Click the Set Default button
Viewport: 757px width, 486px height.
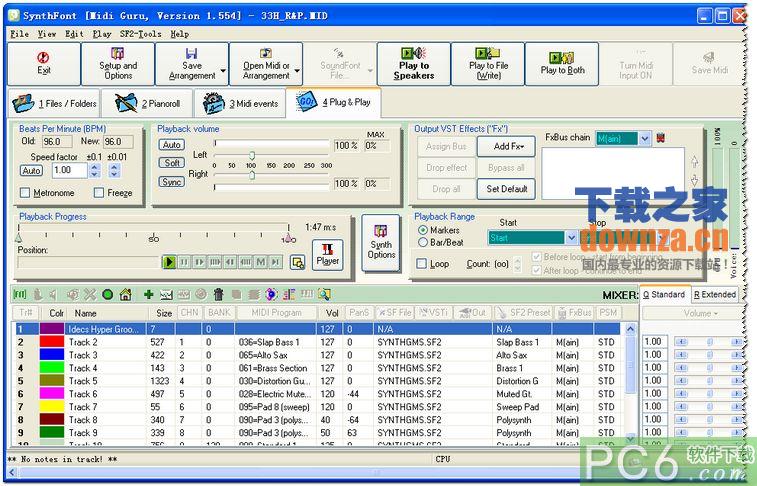point(506,189)
